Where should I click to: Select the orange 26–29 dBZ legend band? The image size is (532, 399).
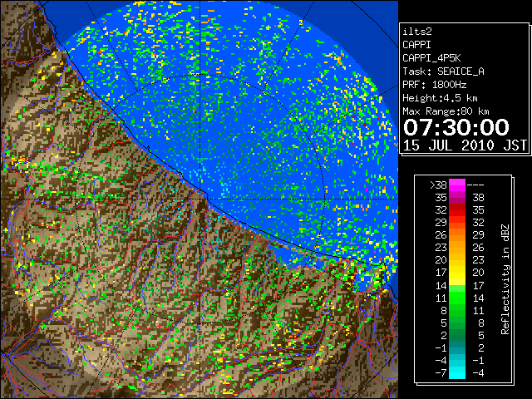coord(457,234)
